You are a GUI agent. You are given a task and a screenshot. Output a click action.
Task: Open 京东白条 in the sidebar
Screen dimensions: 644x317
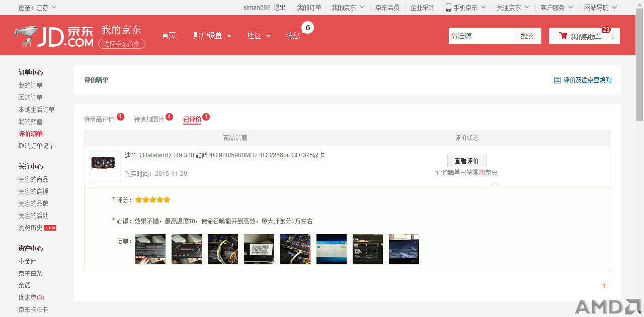click(x=31, y=273)
